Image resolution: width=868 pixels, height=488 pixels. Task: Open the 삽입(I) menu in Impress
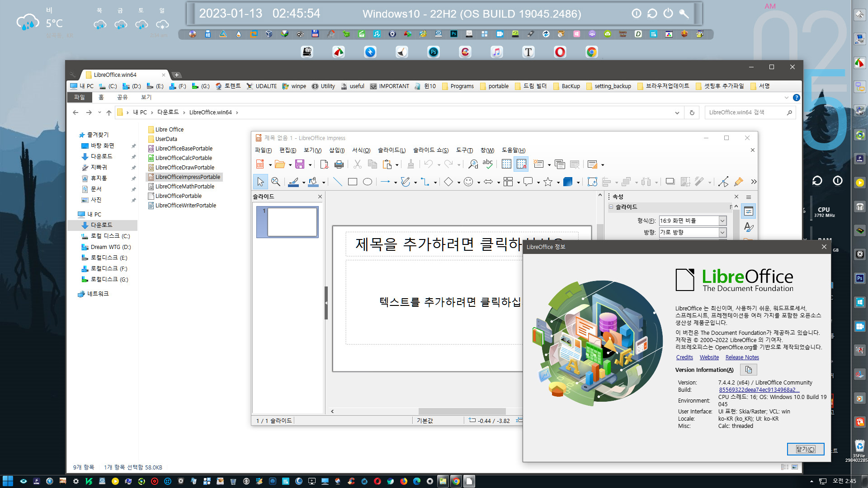tap(337, 150)
